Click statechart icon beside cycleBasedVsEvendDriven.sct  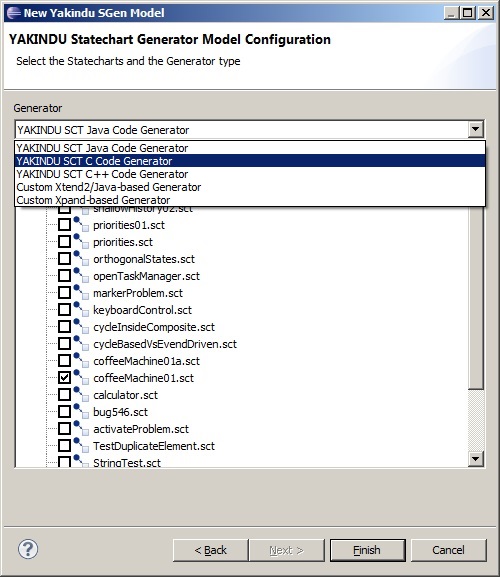click(81, 343)
